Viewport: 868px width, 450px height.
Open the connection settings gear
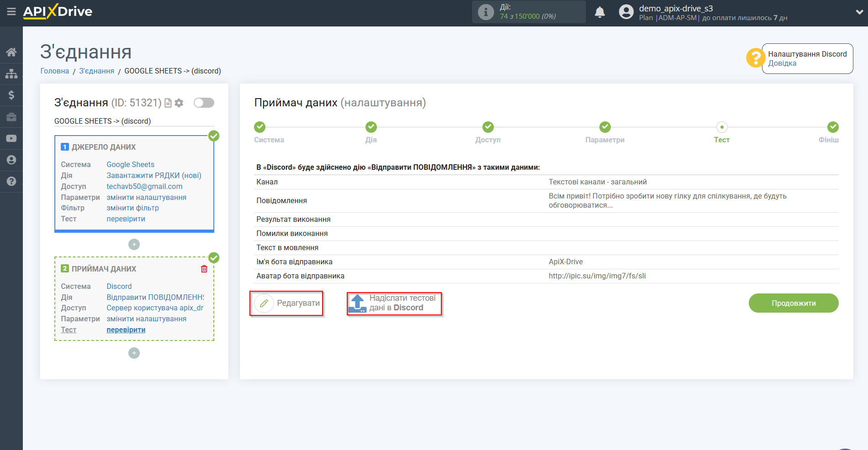[179, 103]
